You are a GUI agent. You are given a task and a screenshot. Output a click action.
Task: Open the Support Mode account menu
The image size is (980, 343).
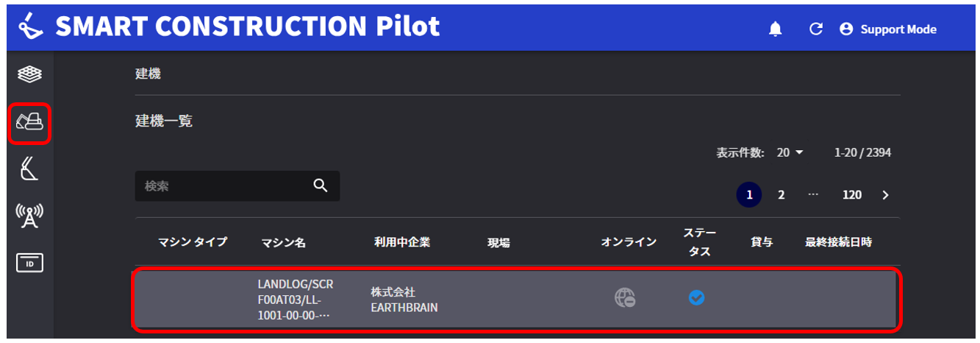888,29
